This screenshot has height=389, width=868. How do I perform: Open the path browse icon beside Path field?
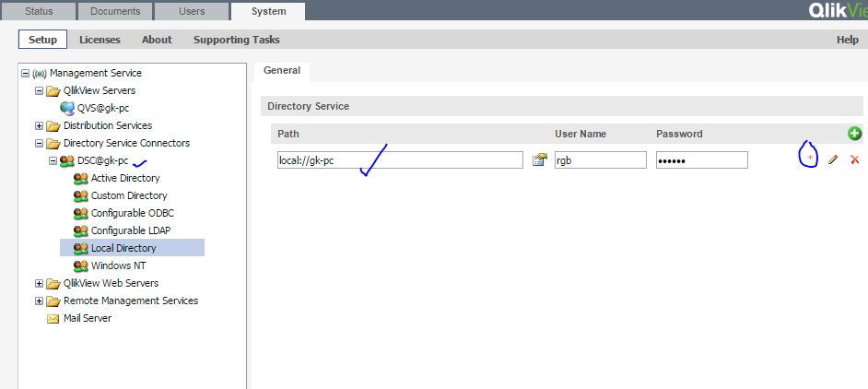539,159
